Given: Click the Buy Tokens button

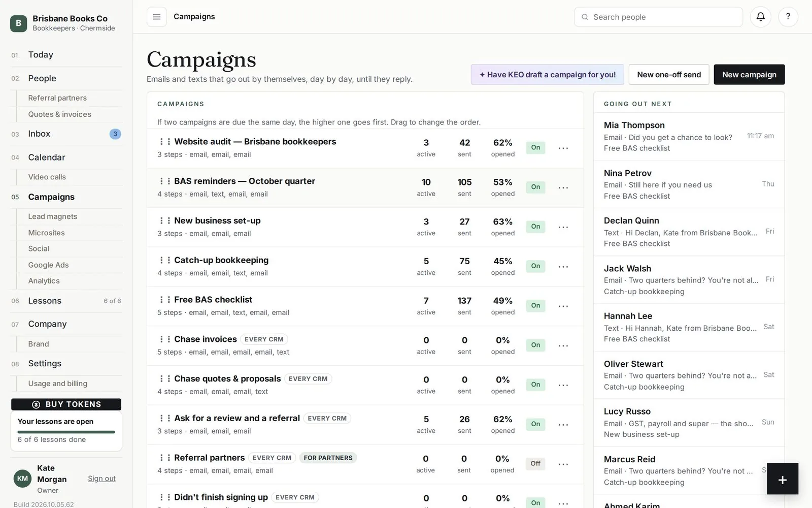Looking at the screenshot, I should point(66,404).
